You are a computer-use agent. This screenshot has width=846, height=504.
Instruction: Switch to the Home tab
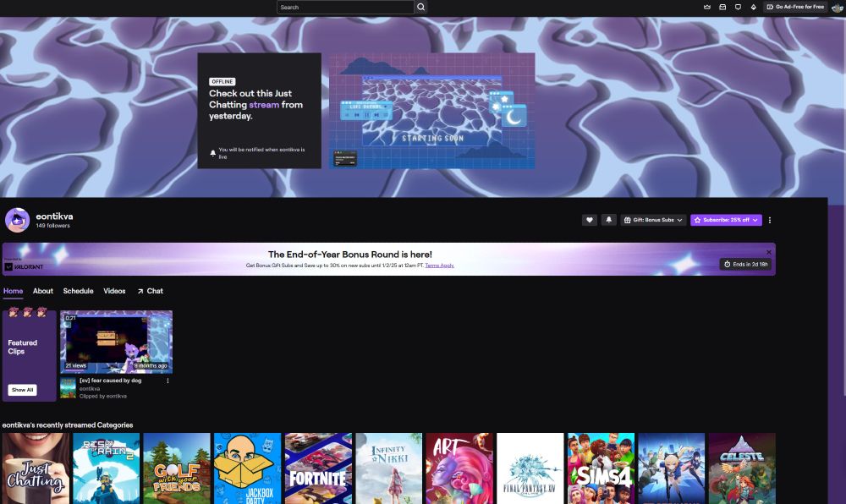(x=13, y=291)
